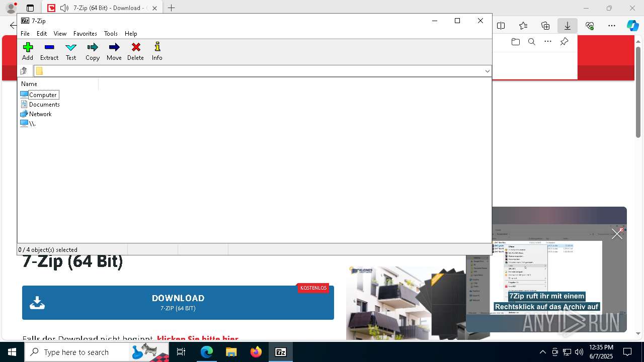Go up one folder level in 7-Zip

(24, 71)
